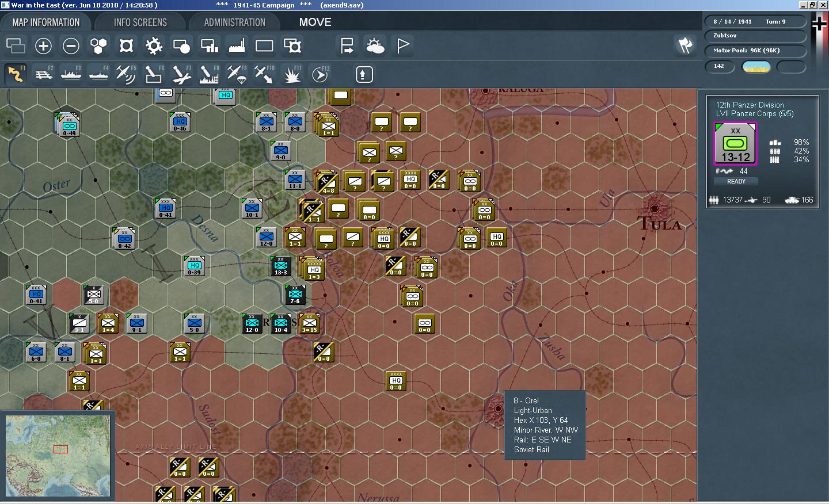The width and height of the screenshot is (829, 504).
Task: Click the white flags icon at toolbar right
Action: click(x=685, y=45)
